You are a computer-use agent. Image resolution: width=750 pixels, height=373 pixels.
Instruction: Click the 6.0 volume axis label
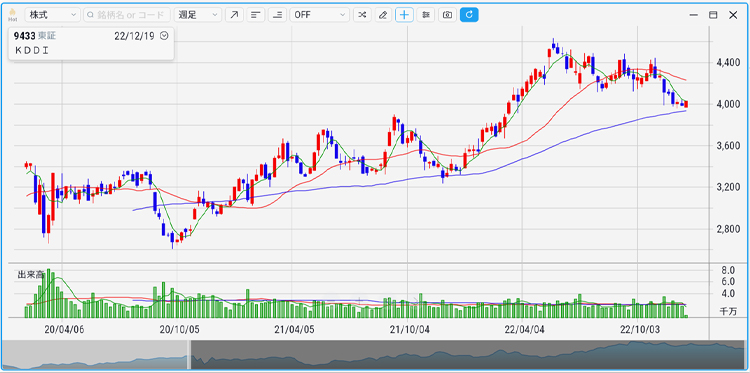pos(728,281)
